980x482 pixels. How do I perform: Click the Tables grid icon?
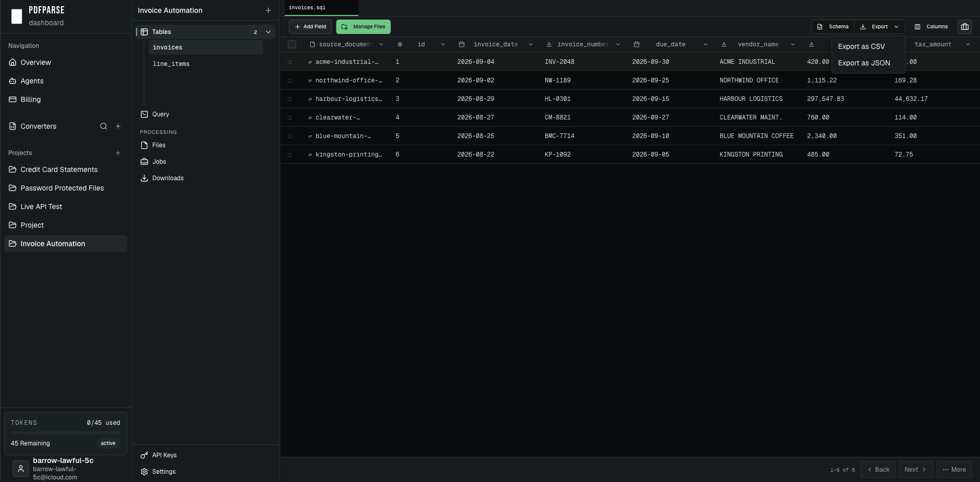click(145, 32)
